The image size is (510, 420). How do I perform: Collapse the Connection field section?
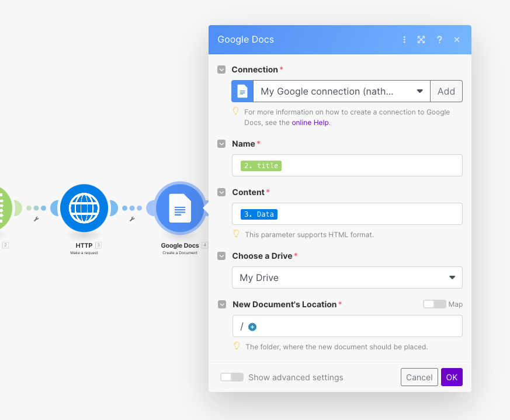[221, 70]
